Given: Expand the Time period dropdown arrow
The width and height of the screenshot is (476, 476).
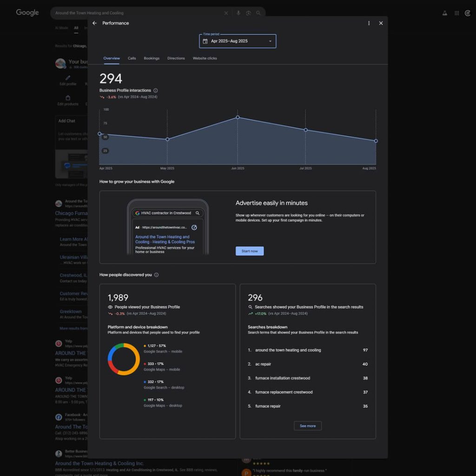Looking at the screenshot, I should (270, 41).
